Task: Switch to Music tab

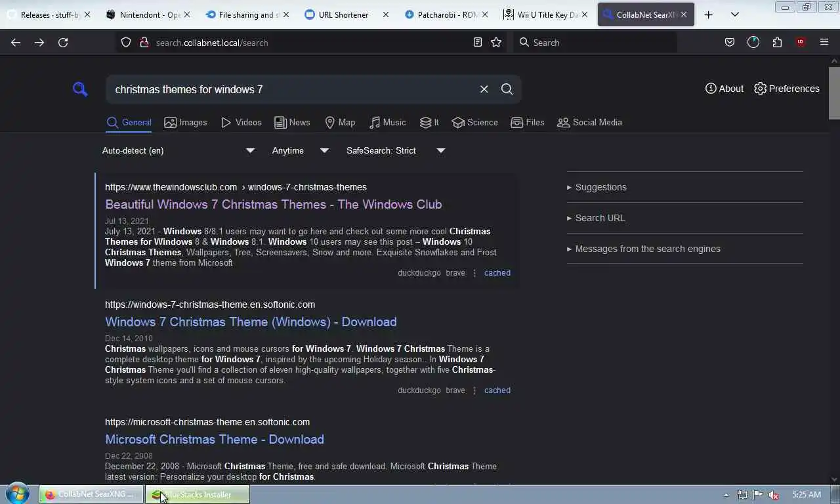Action: pyautogui.click(x=388, y=123)
